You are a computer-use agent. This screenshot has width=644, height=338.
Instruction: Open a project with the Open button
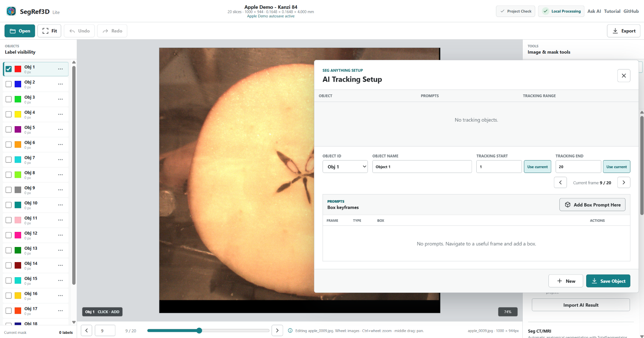[20, 31]
